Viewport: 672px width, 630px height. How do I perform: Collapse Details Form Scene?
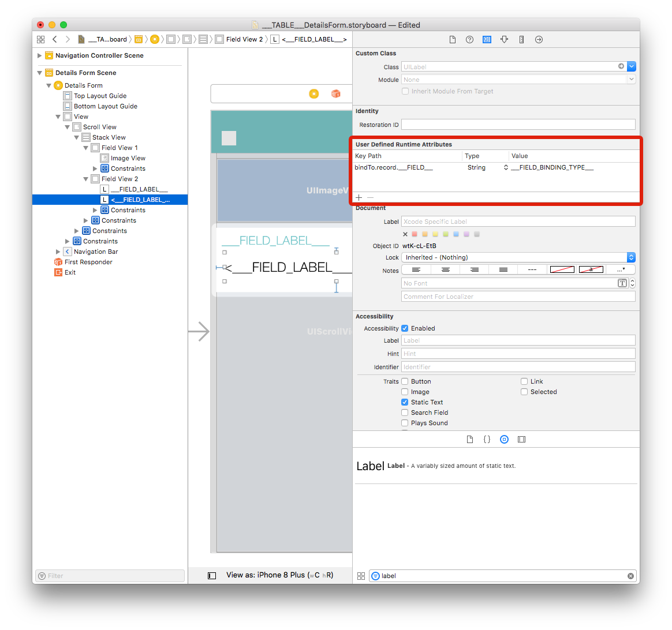[x=39, y=73]
